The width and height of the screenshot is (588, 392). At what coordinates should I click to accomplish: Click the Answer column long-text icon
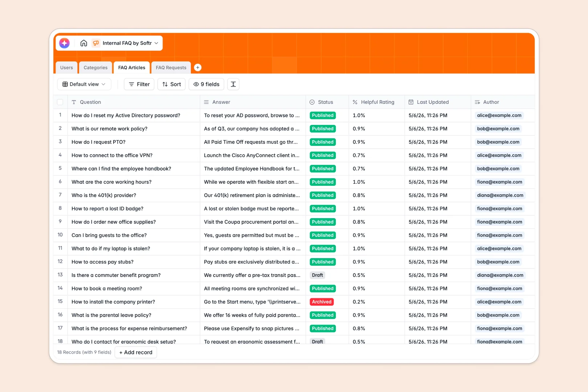pyautogui.click(x=206, y=102)
